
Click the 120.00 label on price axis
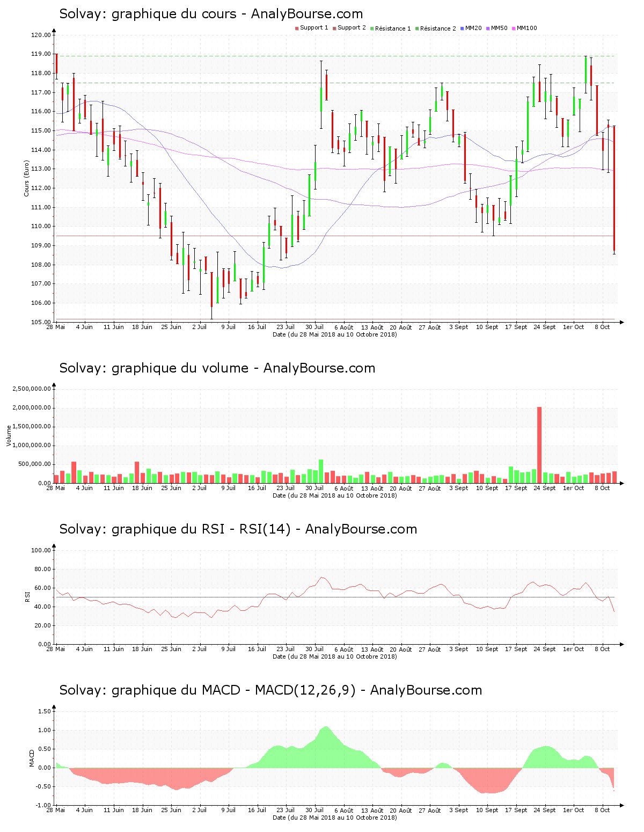(x=41, y=35)
